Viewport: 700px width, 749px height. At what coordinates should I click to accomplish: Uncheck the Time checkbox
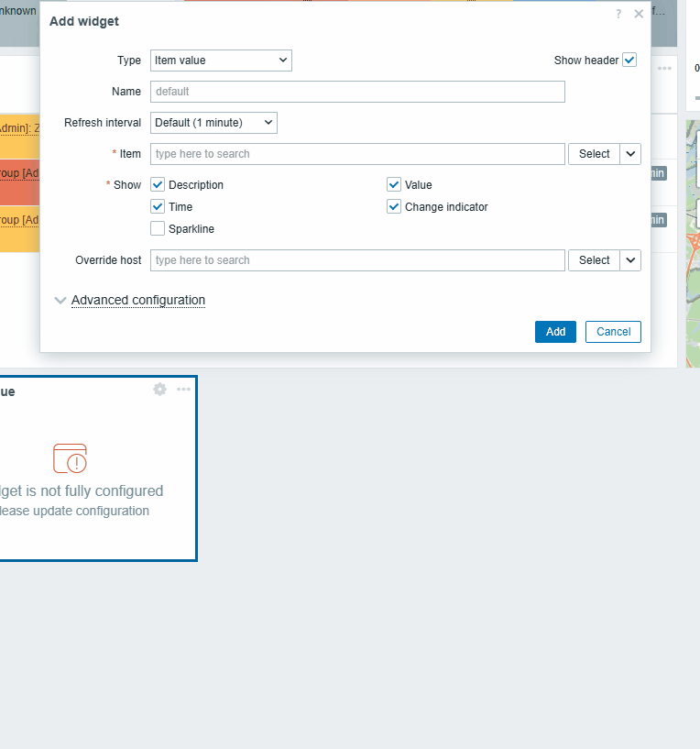coord(158,207)
